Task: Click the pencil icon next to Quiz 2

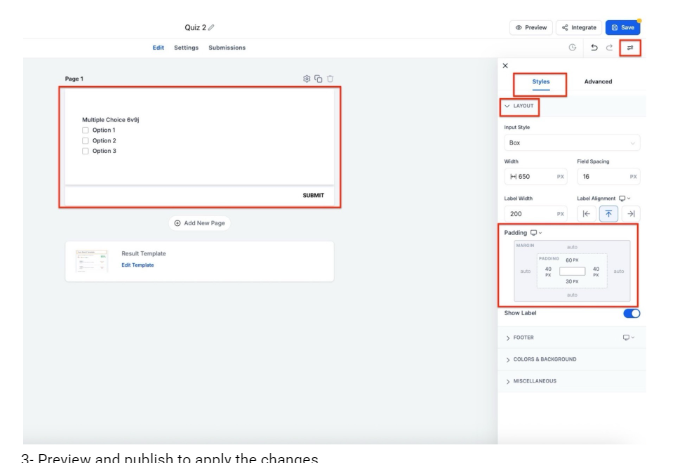Action: tap(211, 27)
